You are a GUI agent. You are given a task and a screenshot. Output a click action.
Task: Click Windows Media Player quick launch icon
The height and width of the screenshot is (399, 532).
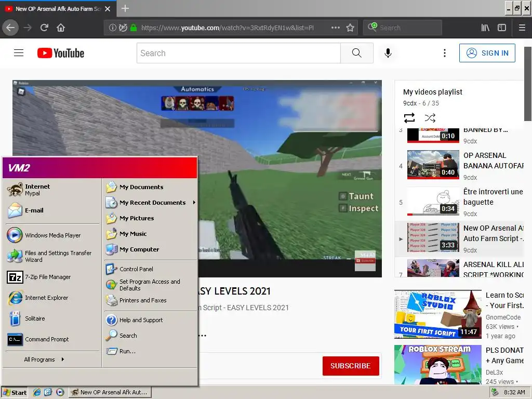click(60, 392)
